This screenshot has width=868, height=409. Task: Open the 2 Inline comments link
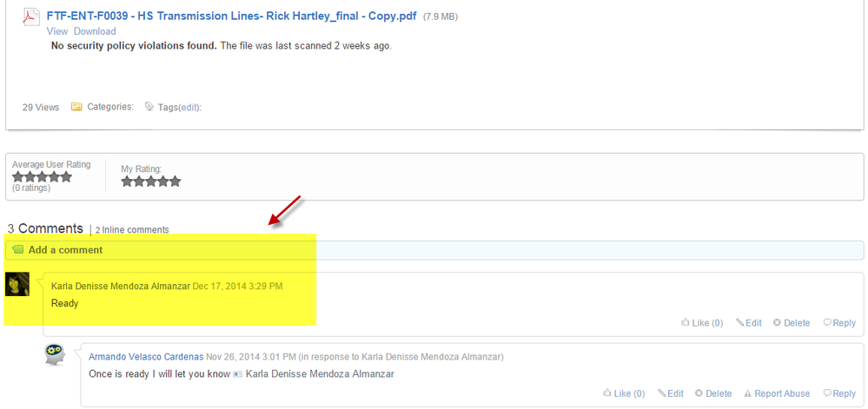[x=132, y=229]
